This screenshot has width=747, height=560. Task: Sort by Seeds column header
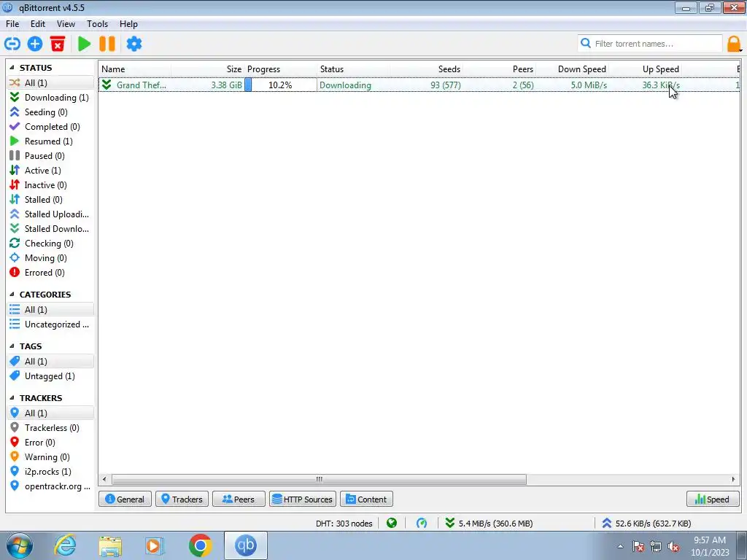click(x=426, y=69)
